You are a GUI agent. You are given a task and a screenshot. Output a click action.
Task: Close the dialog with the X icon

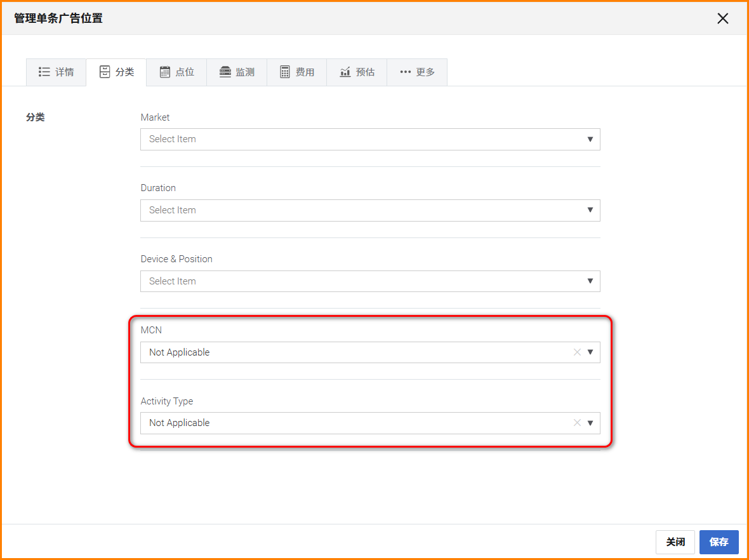click(723, 18)
